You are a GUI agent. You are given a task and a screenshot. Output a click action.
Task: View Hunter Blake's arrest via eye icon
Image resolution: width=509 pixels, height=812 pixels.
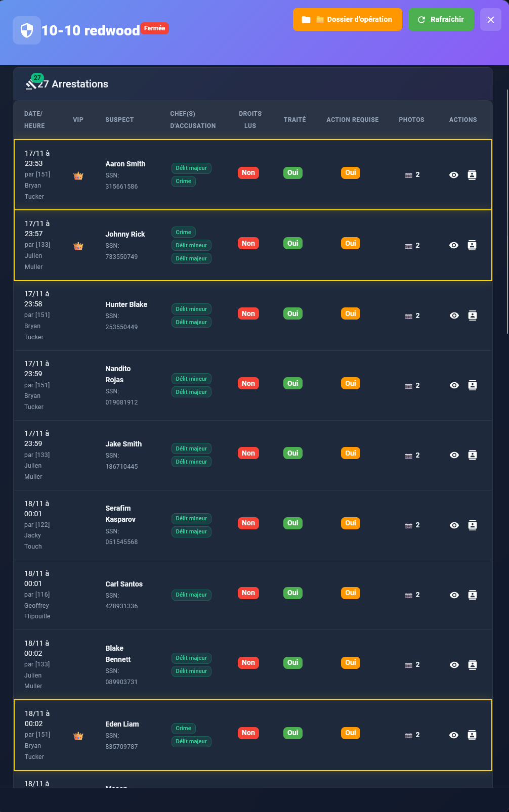454,315
